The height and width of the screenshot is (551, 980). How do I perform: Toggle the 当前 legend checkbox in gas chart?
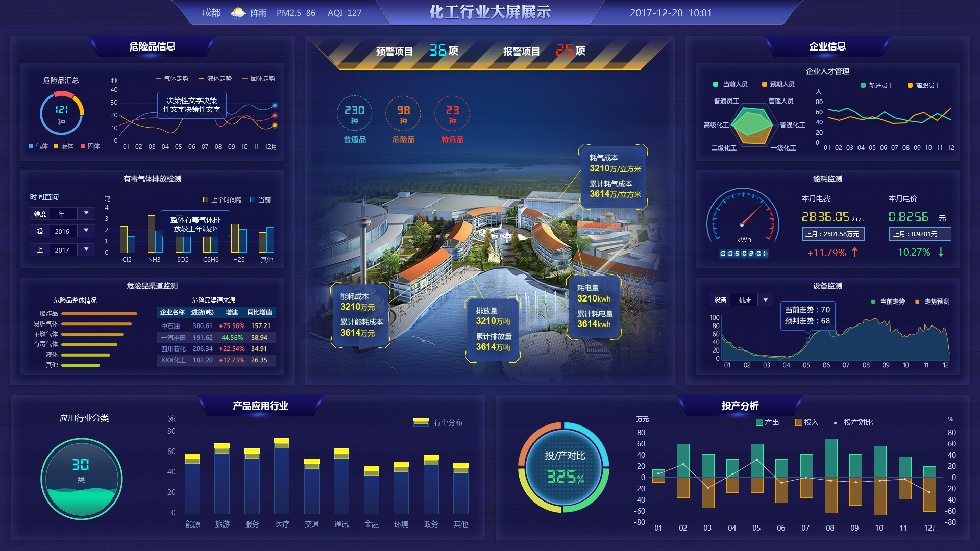coord(253,200)
